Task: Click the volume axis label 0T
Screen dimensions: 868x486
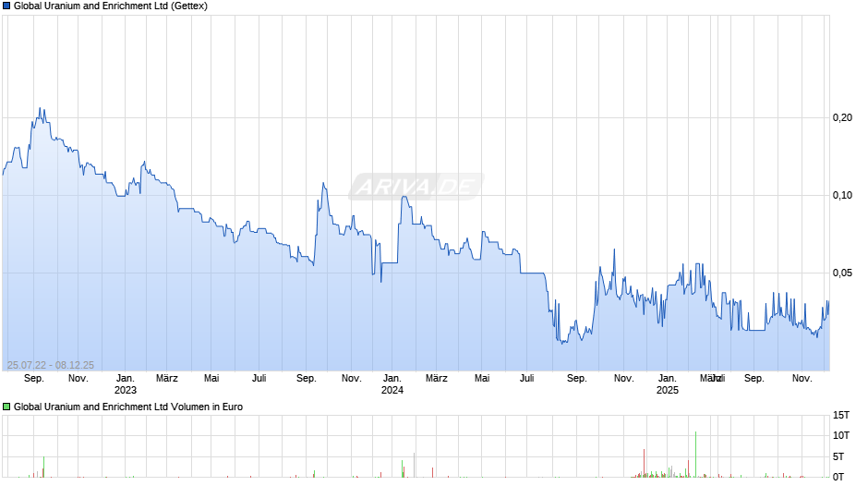Action: [x=838, y=477]
